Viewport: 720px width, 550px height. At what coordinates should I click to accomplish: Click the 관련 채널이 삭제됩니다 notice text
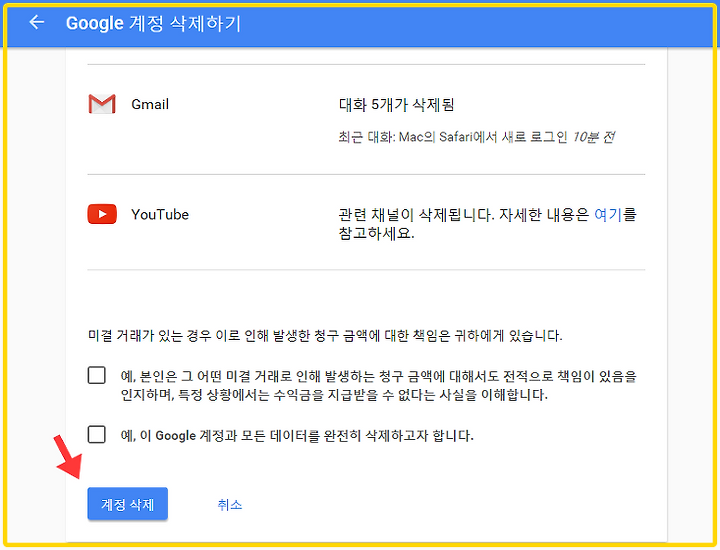coord(488,224)
